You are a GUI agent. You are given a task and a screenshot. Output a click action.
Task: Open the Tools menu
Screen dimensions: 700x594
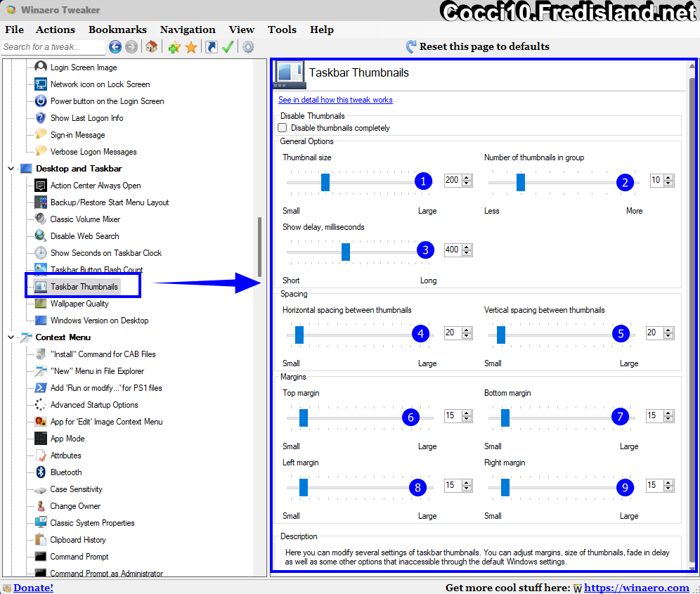[x=282, y=30]
